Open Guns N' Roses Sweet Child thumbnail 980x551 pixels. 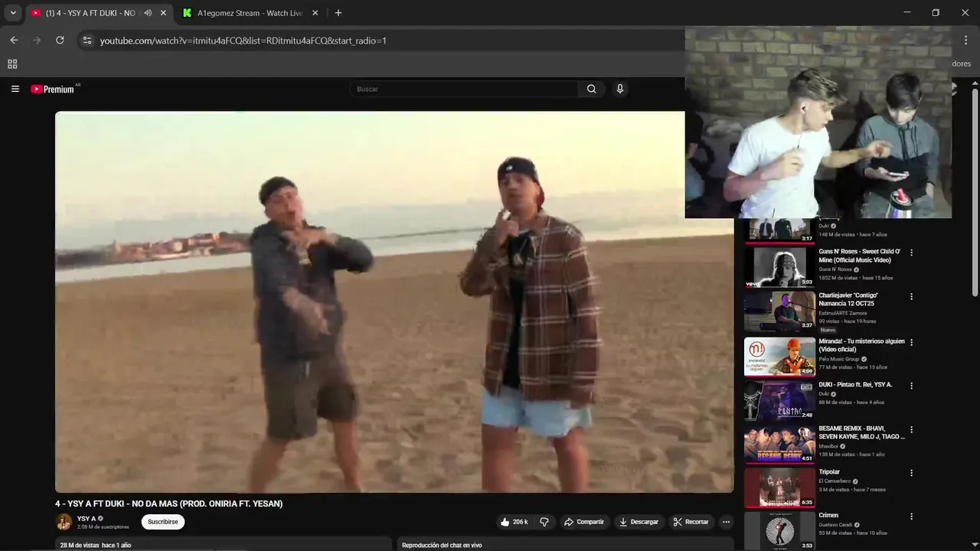tap(779, 266)
